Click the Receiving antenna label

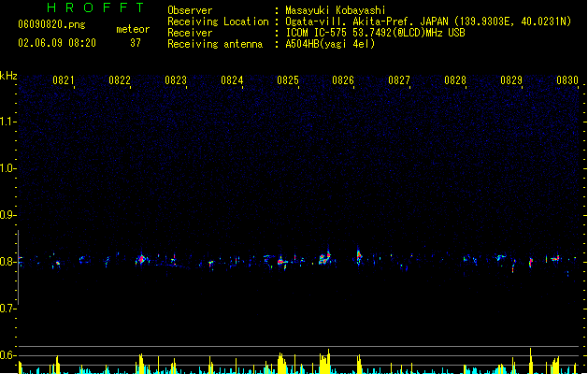pos(215,44)
